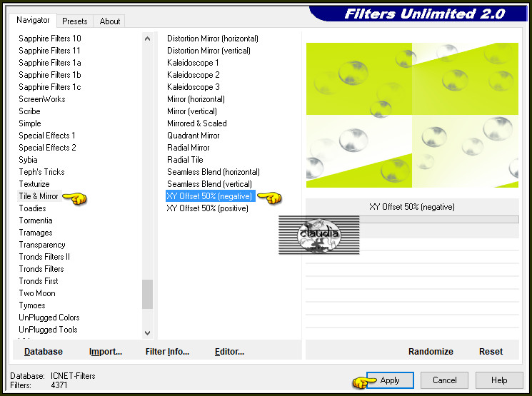The image size is (532, 396).
Task: Choose the Kaleidoscope 3 filter
Action: click(194, 87)
